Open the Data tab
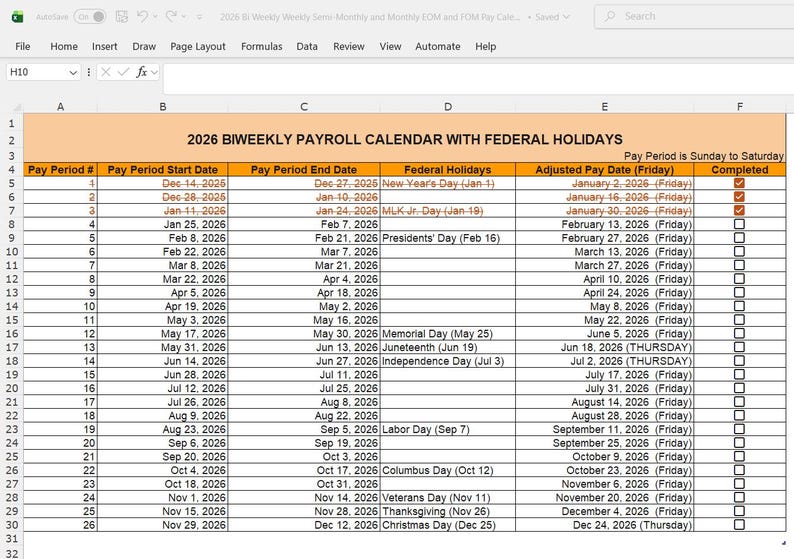This screenshot has height=559, width=794. (307, 47)
